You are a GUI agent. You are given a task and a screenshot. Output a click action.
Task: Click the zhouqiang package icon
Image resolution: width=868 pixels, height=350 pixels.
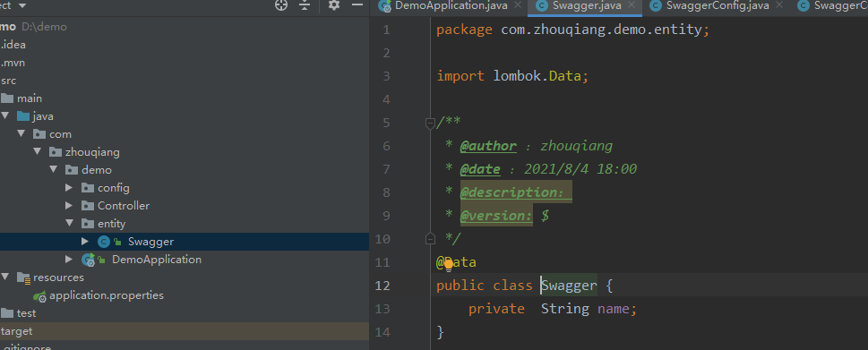pos(56,151)
